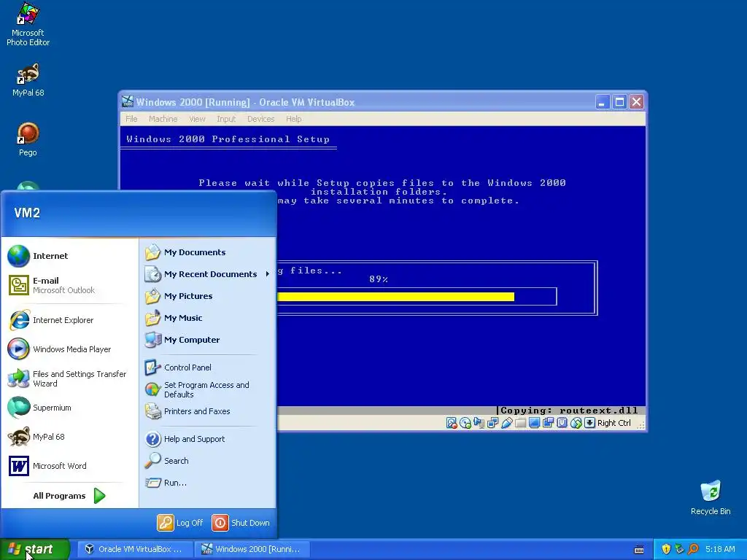Select the Recycle Bin on desktop
Viewport: 747px width, 560px height.
(711, 497)
